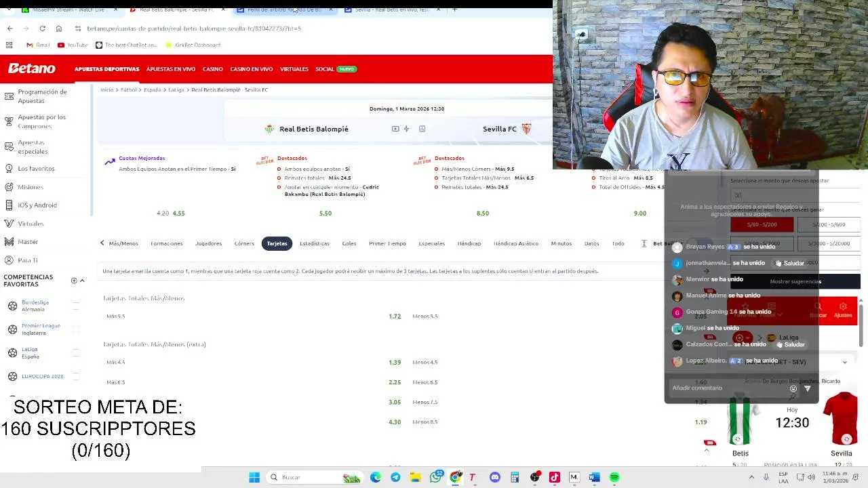The height and width of the screenshot is (488, 868).
Task: Open Apuestas por los Campeones trophy icon
Action: click(x=9, y=121)
